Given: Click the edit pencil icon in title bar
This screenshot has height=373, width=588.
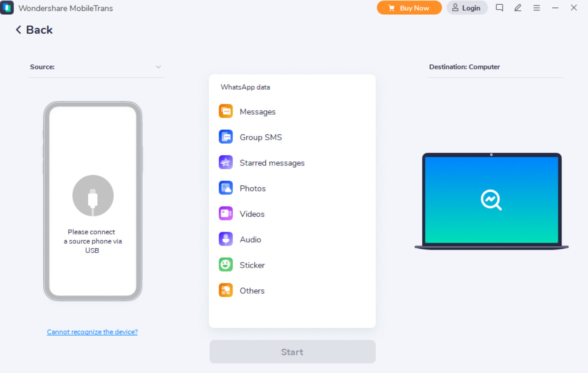Looking at the screenshot, I should tap(518, 8).
